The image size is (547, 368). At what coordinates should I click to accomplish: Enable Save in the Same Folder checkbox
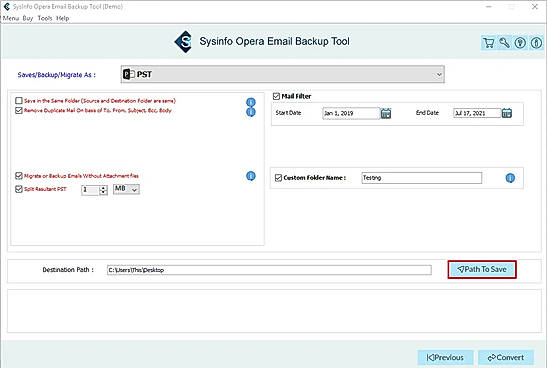click(19, 101)
